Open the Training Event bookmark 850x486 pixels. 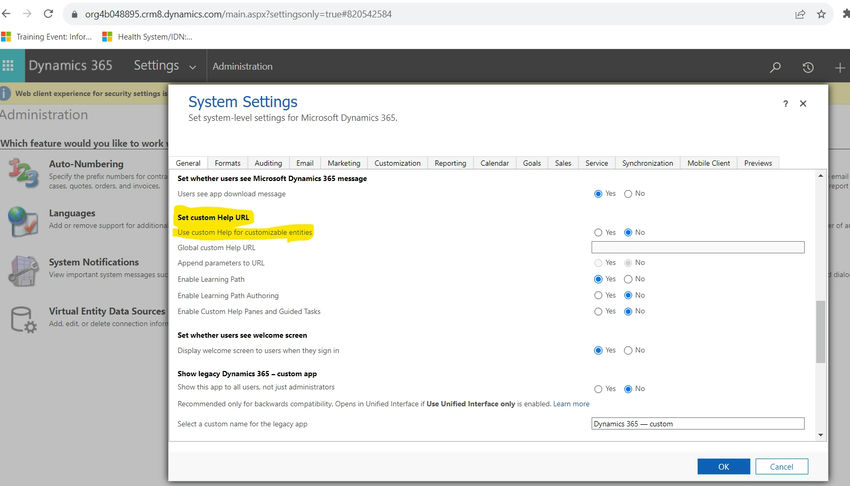point(47,37)
